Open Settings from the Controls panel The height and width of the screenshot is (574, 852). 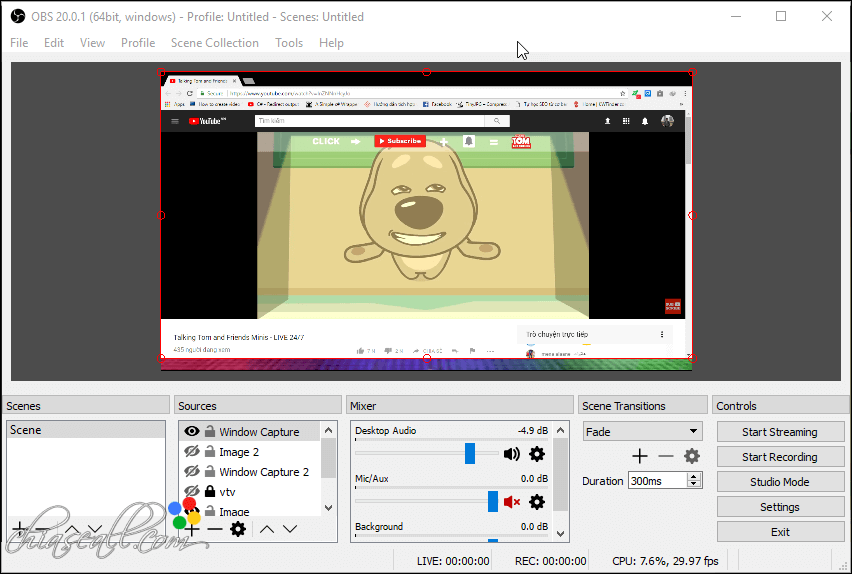(780, 507)
